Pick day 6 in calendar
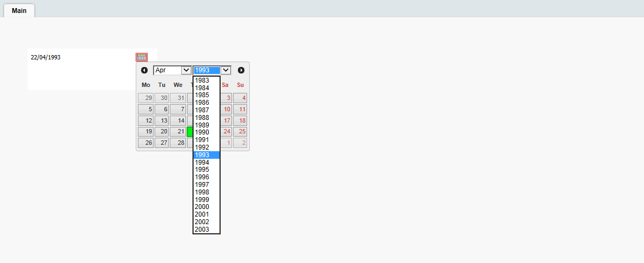644x263 pixels. tap(162, 109)
